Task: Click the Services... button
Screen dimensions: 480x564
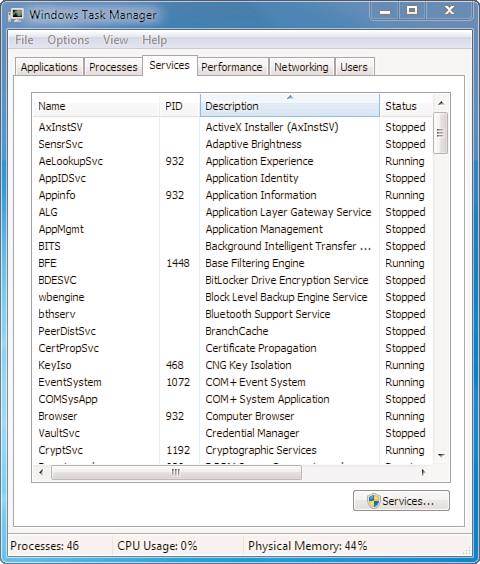Action: (401, 501)
